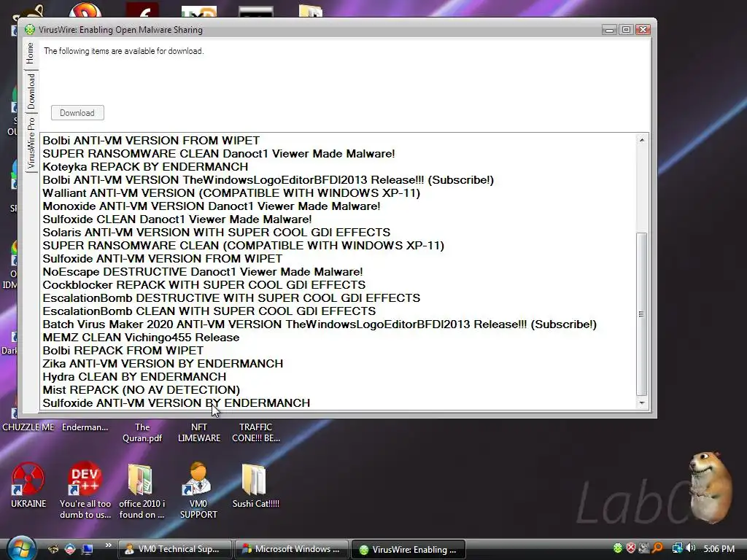This screenshot has width=747, height=560.
Task: Select the NFT LIMEWARE desktop icon label
Action: (x=198, y=432)
